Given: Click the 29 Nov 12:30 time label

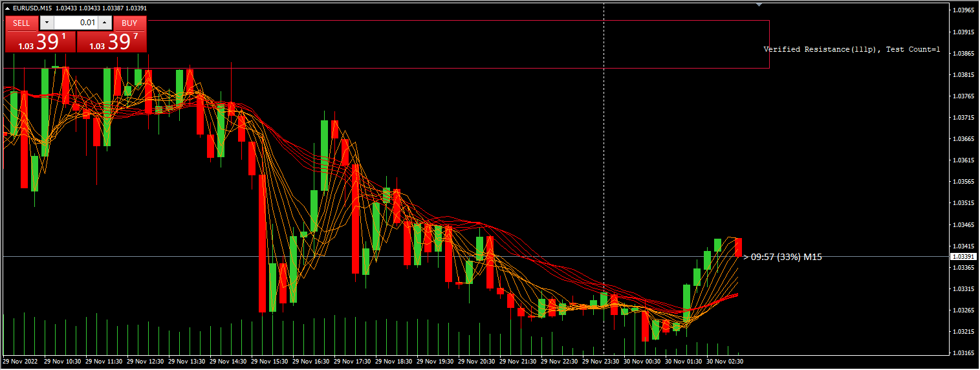Looking at the screenshot, I should point(145,362).
